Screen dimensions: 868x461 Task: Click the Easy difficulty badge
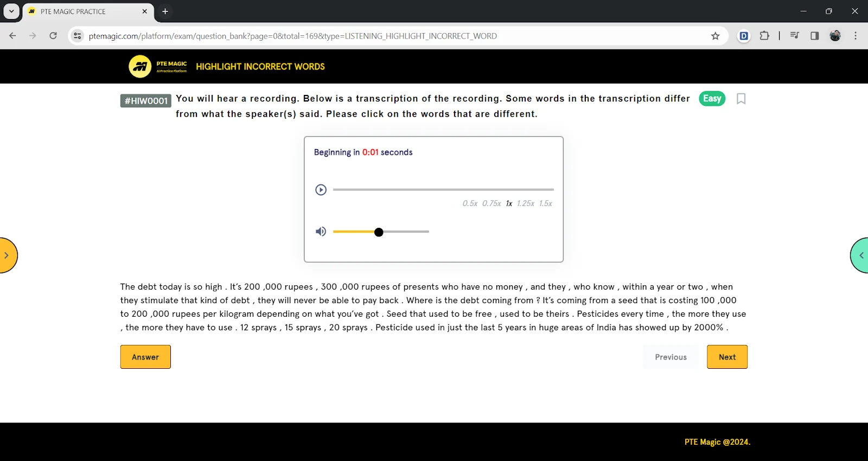712,98
